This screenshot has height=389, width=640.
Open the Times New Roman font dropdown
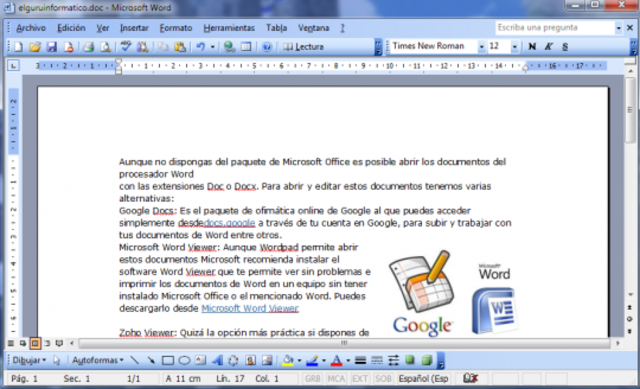click(x=482, y=47)
